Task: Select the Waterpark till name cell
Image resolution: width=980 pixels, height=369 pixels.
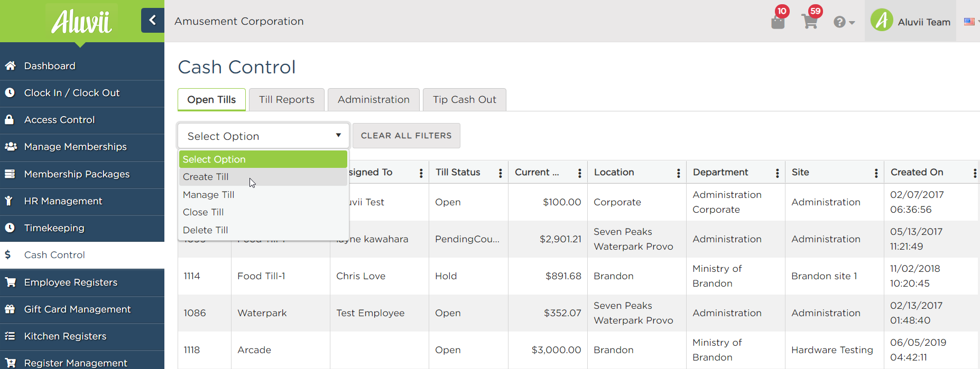Action: [281, 313]
